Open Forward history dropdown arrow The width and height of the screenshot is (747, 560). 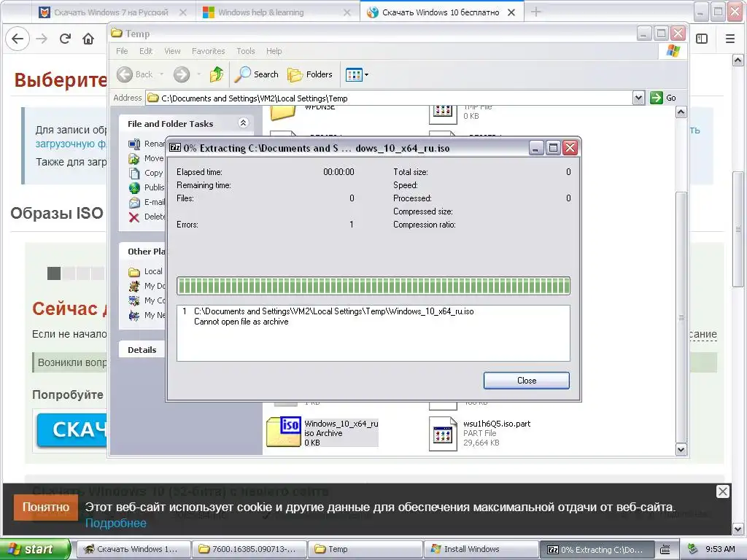click(198, 74)
